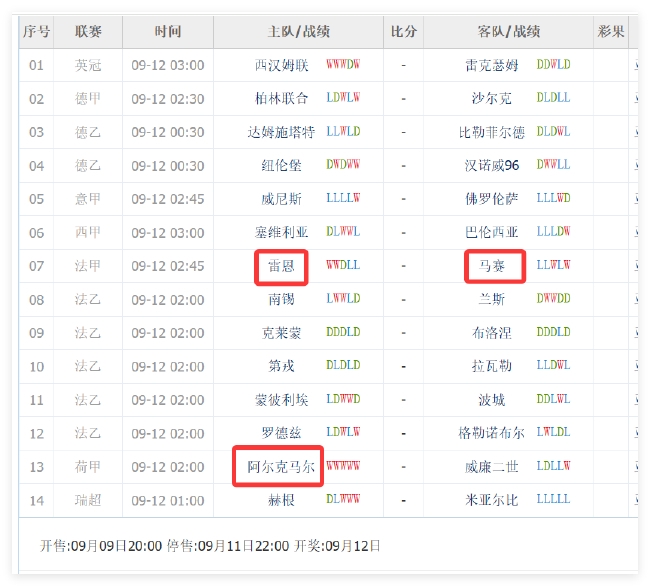Open away team 米亚尔比

pyautogui.click(x=492, y=500)
